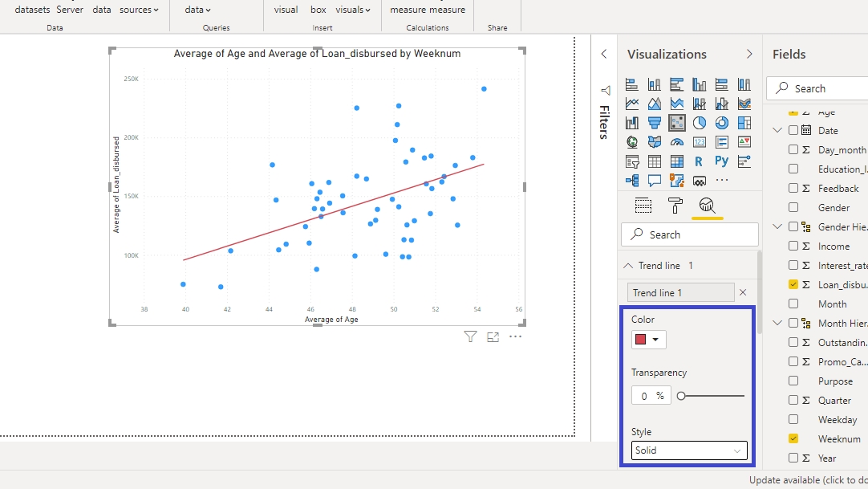
Task: Expand the Date field hierarchy
Action: 777,131
